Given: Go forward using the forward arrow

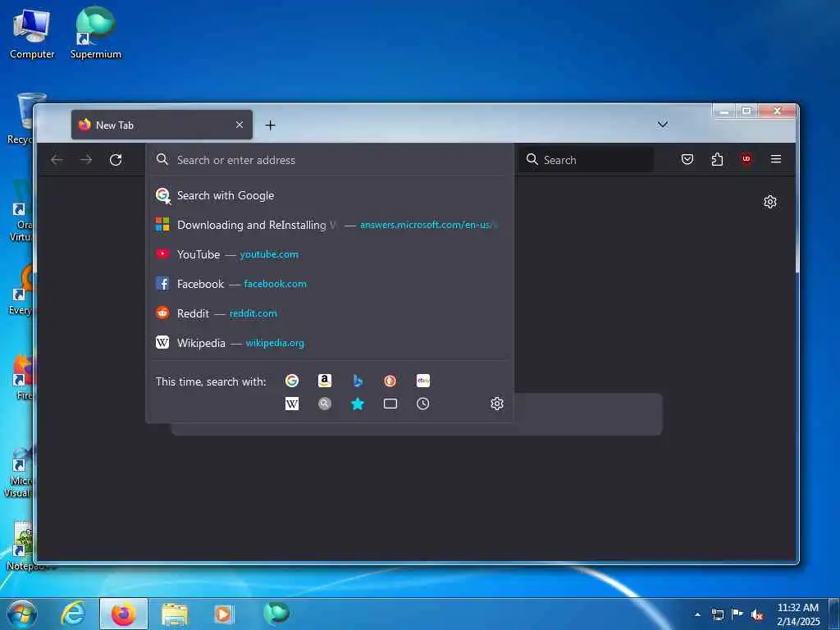Looking at the screenshot, I should point(85,160).
